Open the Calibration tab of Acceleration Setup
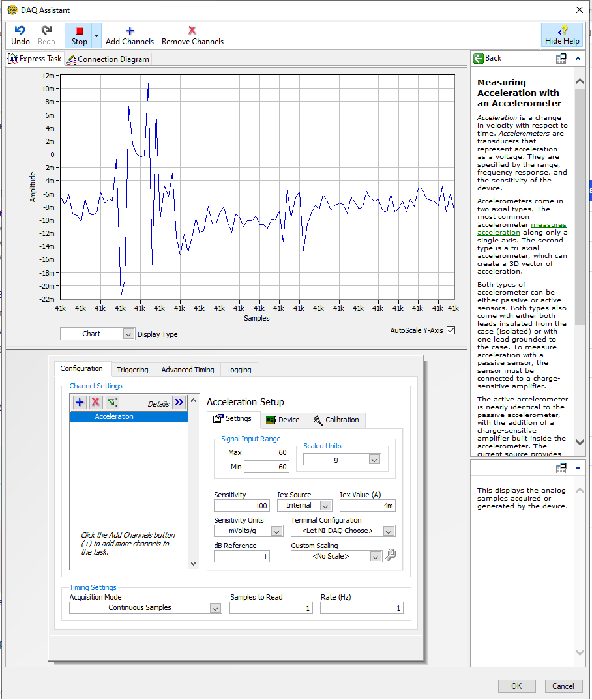Screen dimensions: 592x700 click(336, 420)
